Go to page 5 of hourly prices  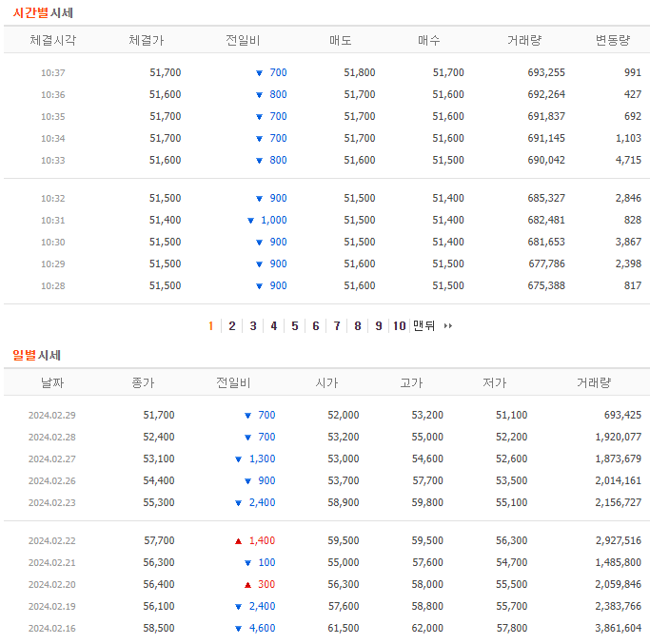(295, 326)
